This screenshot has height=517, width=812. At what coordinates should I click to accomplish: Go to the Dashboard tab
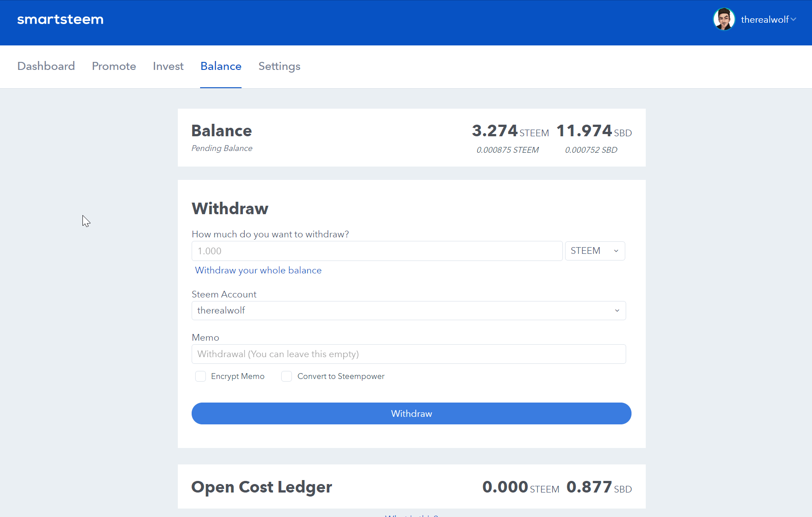tap(46, 66)
